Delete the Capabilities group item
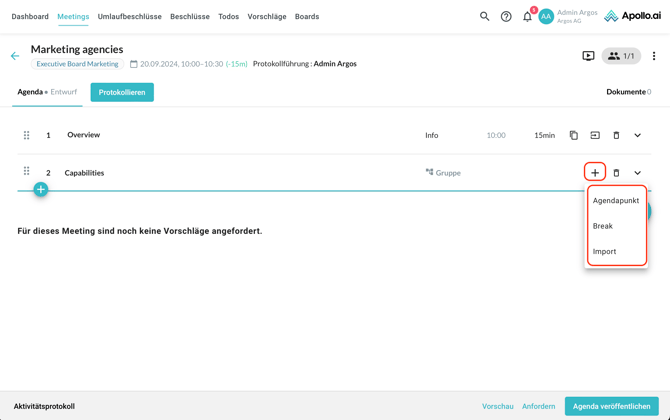The image size is (670, 420). point(616,173)
